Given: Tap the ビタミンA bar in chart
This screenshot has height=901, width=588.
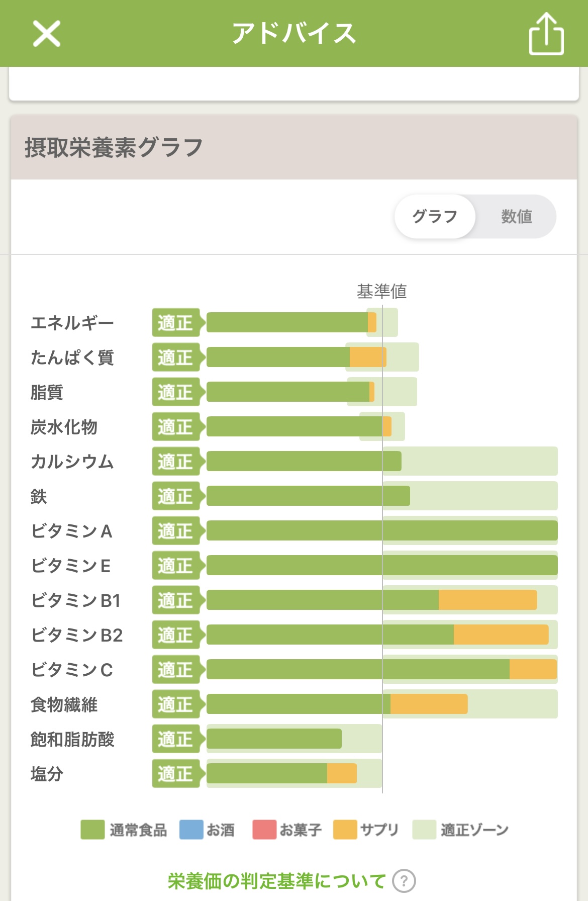Looking at the screenshot, I should (x=382, y=531).
